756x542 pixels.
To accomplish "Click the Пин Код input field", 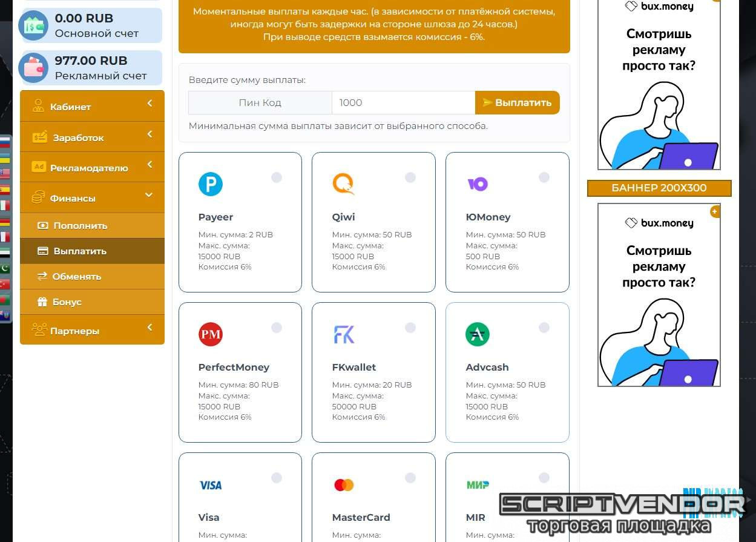I will (260, 102).
